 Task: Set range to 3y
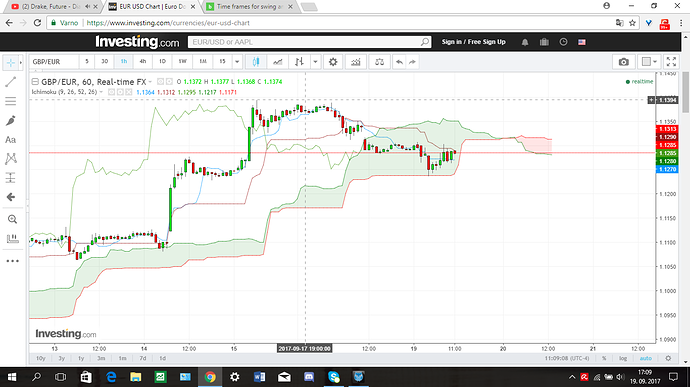[x=62, y=358]
